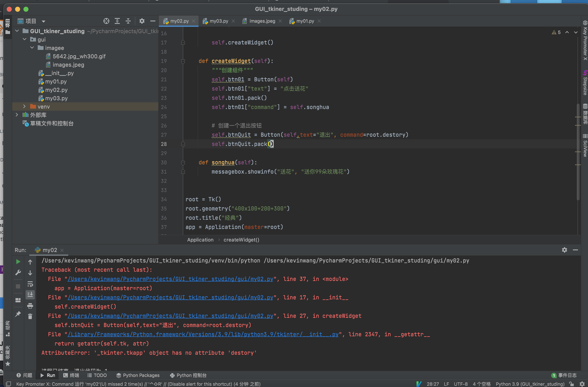Open traceback link for line 27

coord(170,316)
